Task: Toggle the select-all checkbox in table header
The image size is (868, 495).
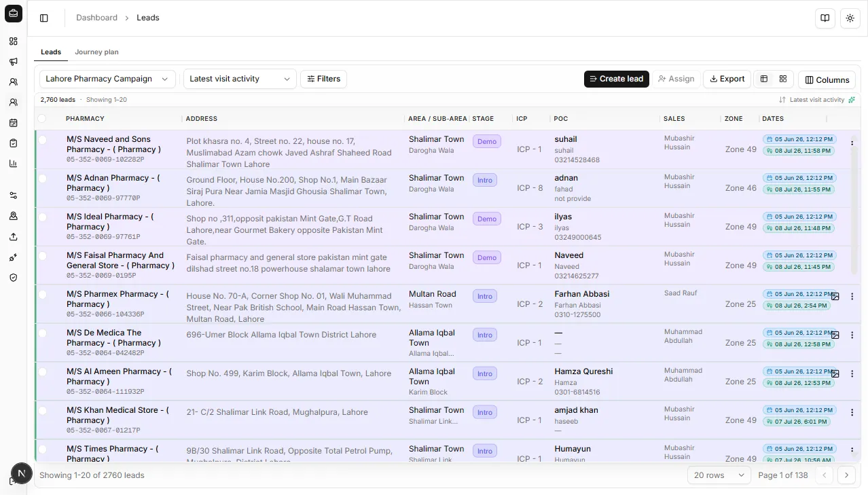Action: point(42,118)
